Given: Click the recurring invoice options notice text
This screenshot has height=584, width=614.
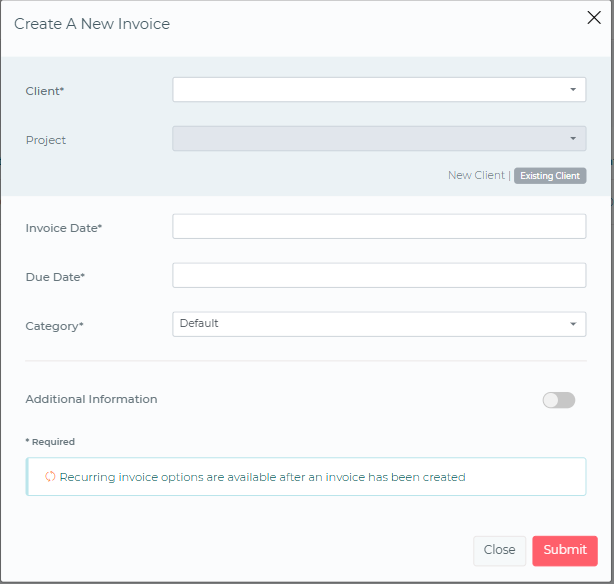Looking at the screenshot, I should (262, 477).
